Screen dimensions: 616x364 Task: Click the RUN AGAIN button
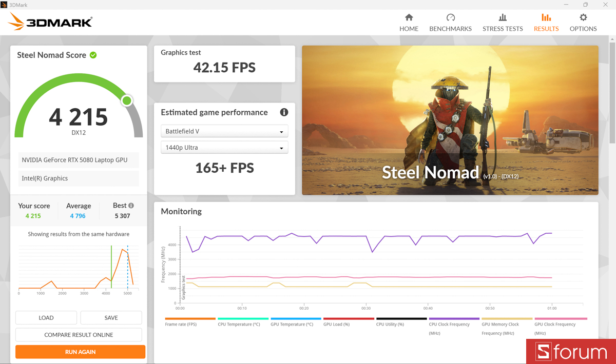pyautogui.click(x=80, y=352)
